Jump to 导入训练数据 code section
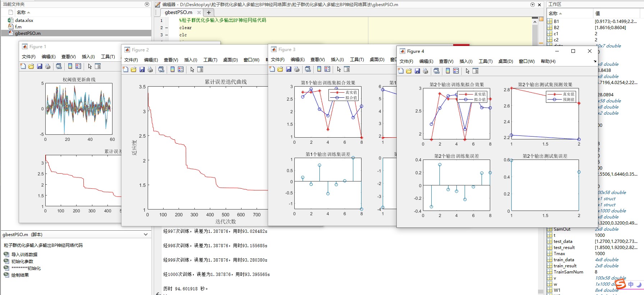644x295 pixels. click(24, 254)
